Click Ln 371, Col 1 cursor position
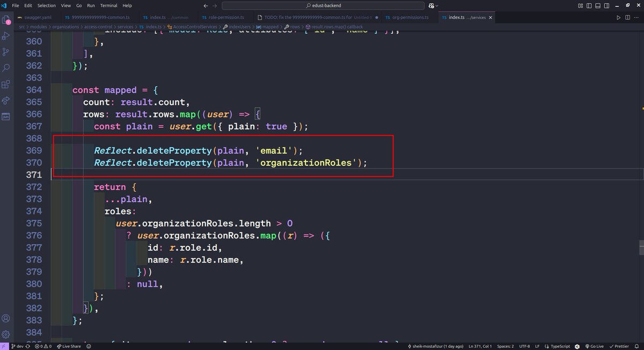Image resolution: width=644 pixels, height=350 pixels. [x=480, y=346]
